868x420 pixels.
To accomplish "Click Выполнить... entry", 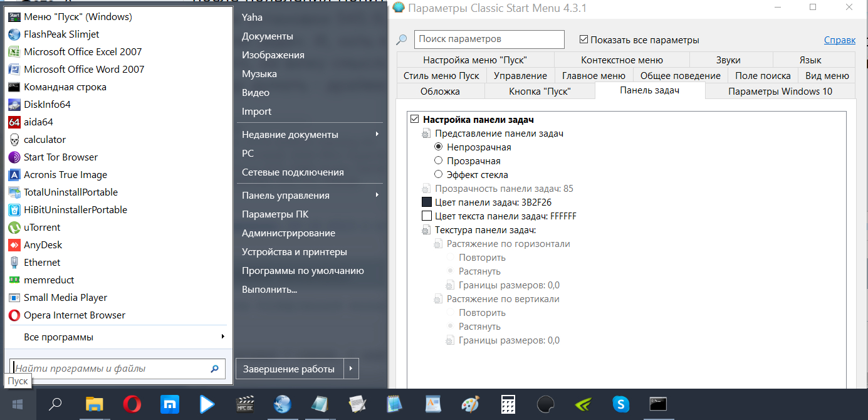I will 269,289.
